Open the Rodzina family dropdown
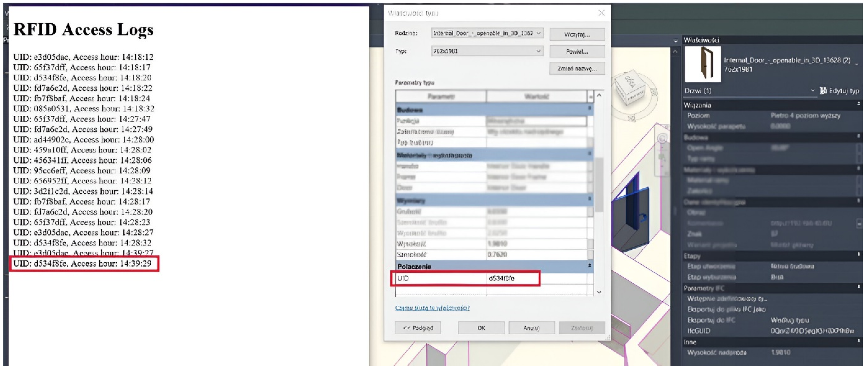868x370 pixels. (x=538, y=33)
